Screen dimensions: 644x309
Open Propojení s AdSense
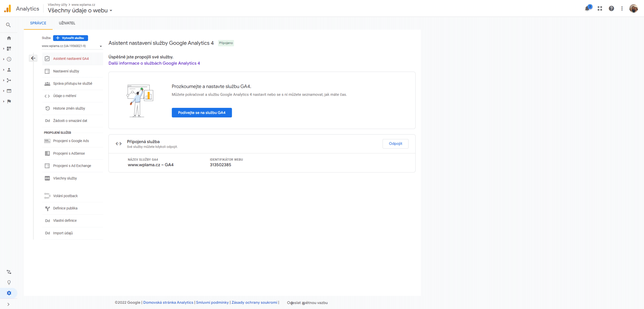click(x=73, y=153)
